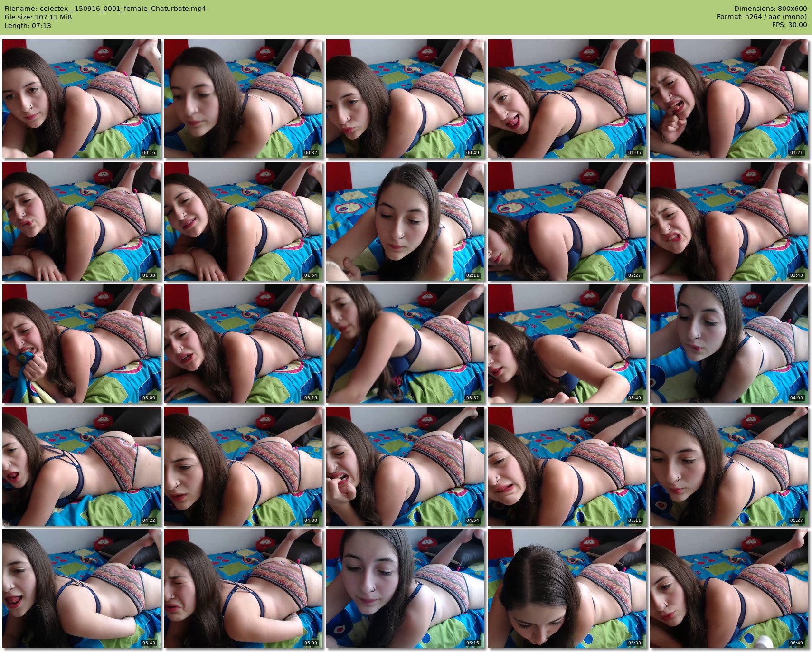Viewport: 812px width, 652px height.
Task: Select the thumbnail marked 04:54
Action: click(405, 466)
